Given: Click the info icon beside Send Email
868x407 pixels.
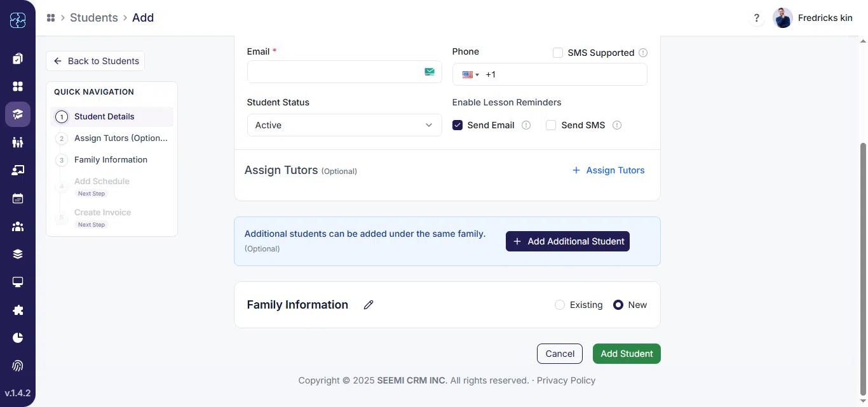Looking at the screenshot, I should tap(526, 125).
